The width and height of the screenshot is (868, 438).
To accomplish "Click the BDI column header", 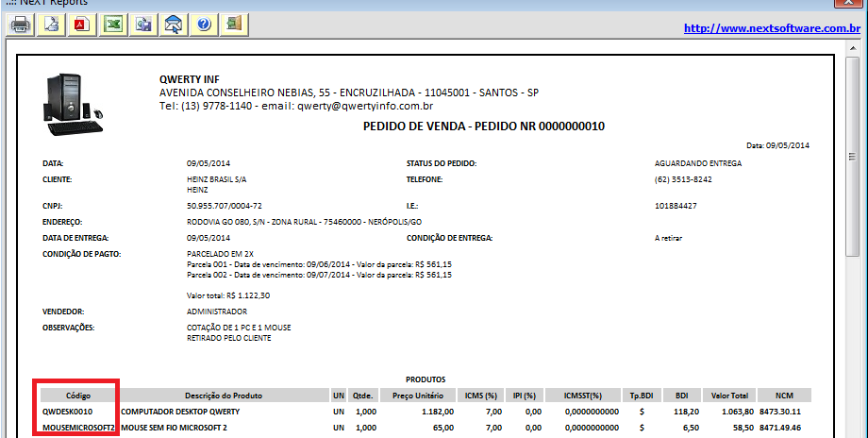I will point(682,396).
